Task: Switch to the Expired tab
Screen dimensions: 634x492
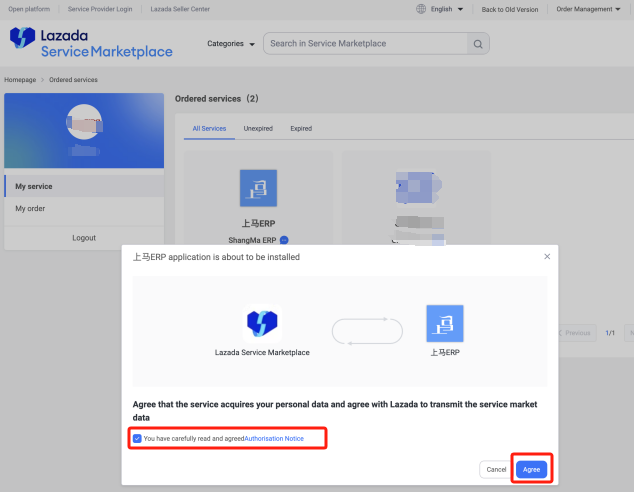Action: (301, 129)
